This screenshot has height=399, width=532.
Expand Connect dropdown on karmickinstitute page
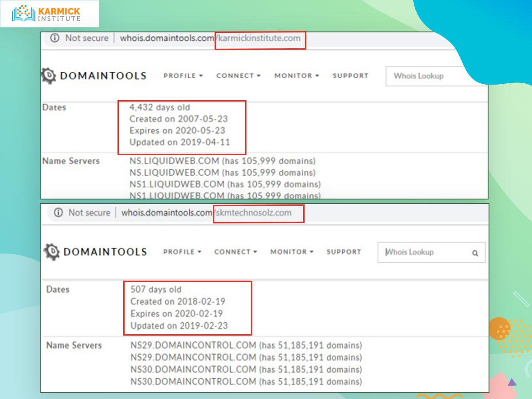point(238,76)
